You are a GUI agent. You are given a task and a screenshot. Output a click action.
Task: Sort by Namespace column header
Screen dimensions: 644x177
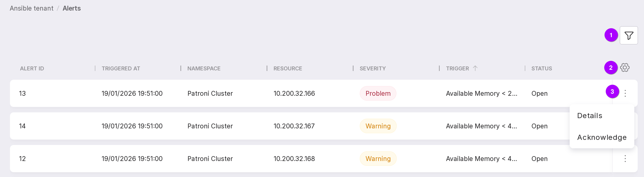(204, 68)
